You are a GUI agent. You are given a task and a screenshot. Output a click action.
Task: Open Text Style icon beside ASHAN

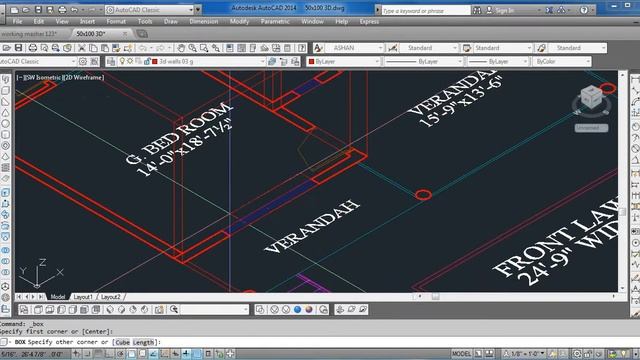pos(318,48)
